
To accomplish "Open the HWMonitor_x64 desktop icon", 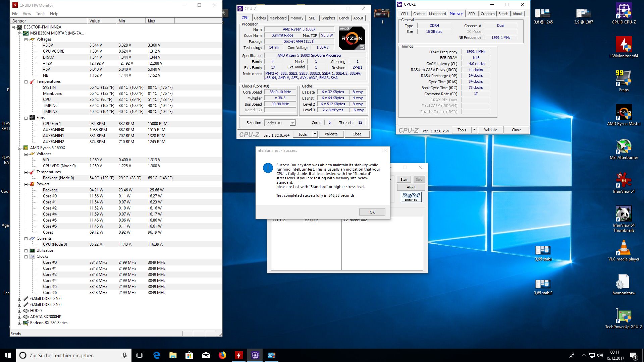I will [x=624, y=45].
